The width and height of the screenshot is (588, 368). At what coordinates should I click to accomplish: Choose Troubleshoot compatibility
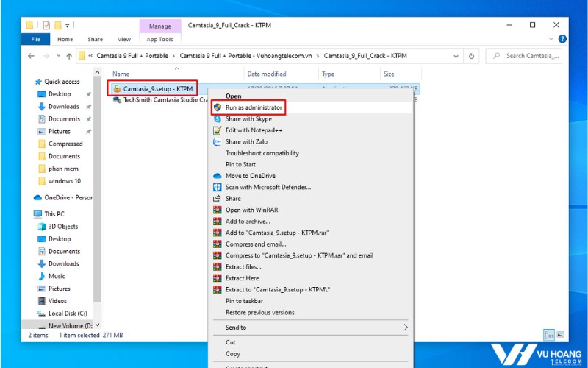click(x=262, y=153)
